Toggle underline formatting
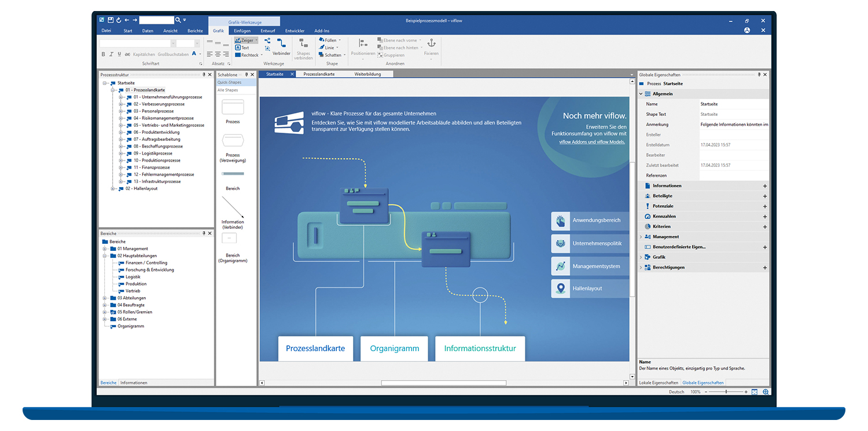Screen dimensions: 868x431 (x=119, y=53)
